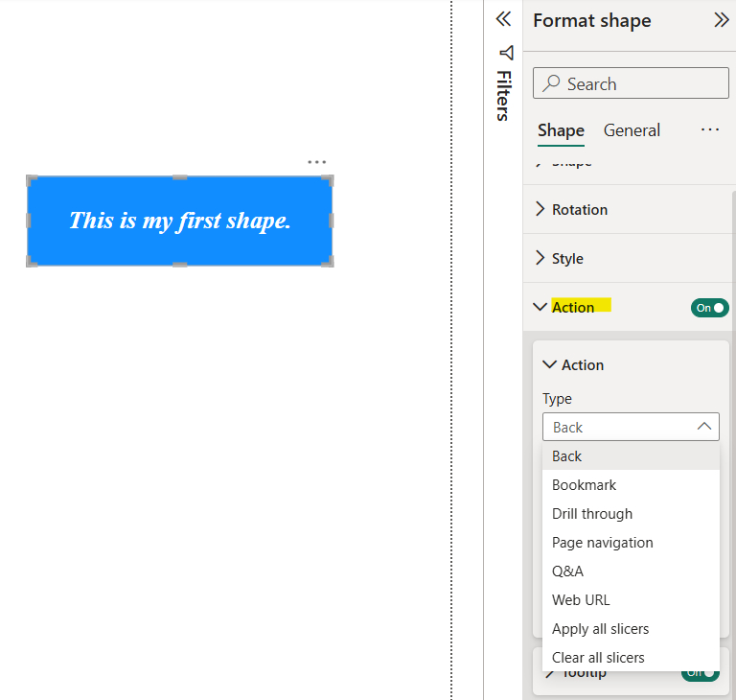Pick Web URL from the dropdown list

pos(581,600)
